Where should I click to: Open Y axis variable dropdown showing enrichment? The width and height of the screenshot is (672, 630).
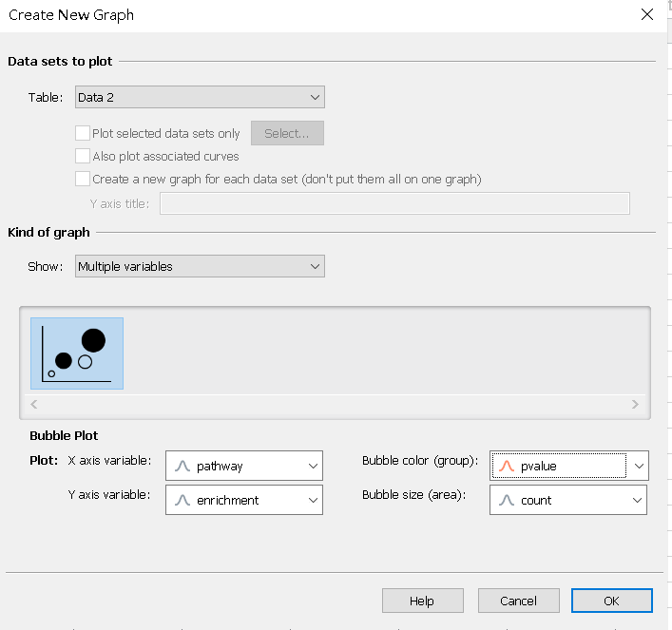click(244, 500)
